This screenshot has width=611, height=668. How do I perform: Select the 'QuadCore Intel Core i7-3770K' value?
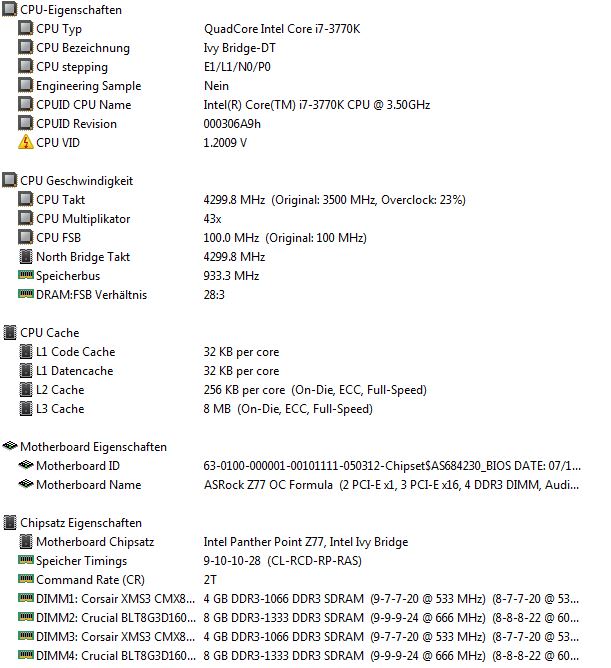(282, 29)
